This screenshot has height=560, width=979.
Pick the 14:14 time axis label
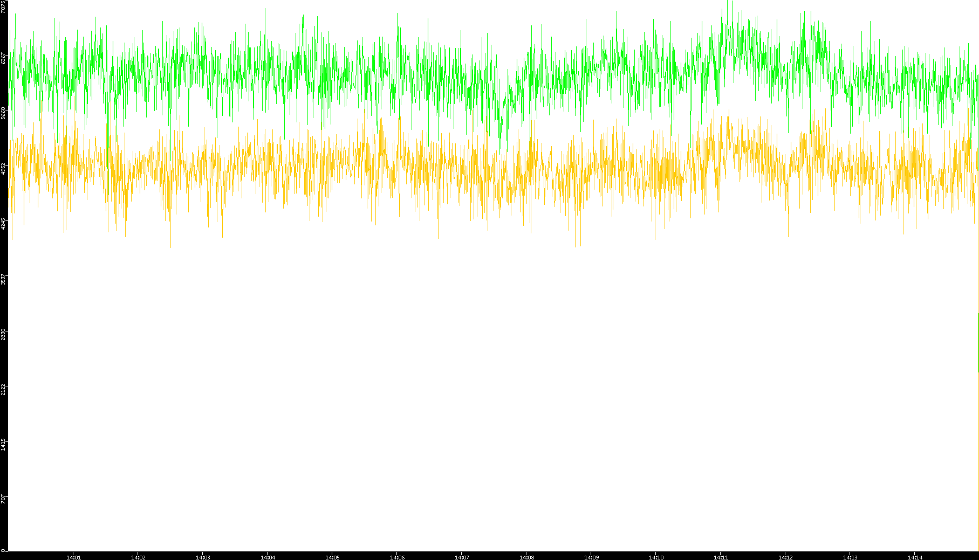[x=915, y=557]
